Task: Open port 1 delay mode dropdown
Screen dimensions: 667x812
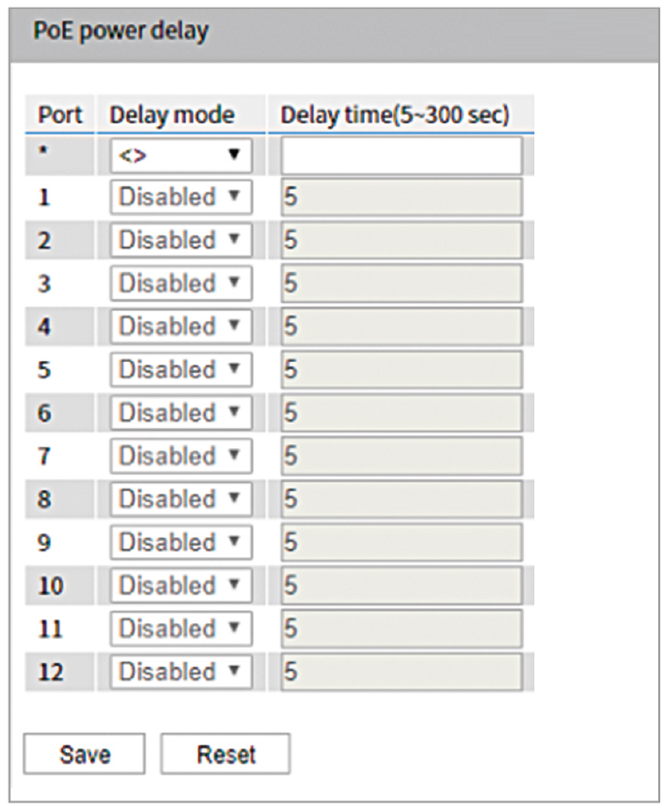Action: click(180, 197)
